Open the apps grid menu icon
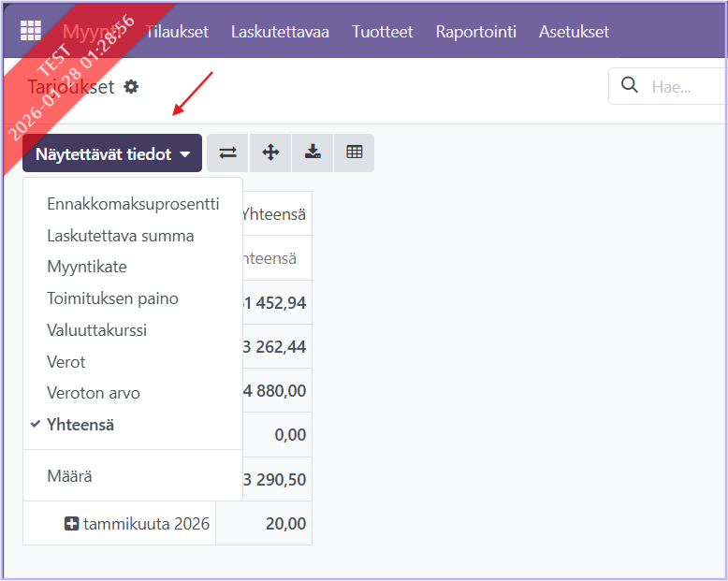 point(31,31)
